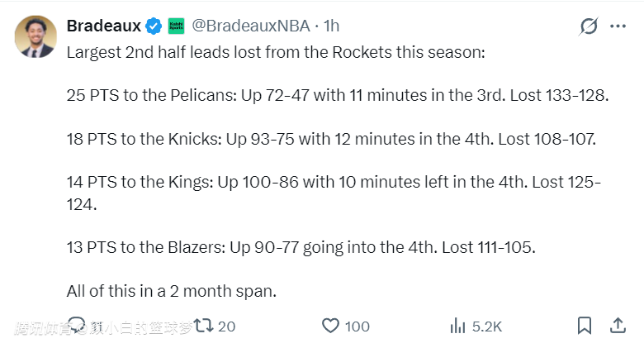The image size is (644, 348).
Task: Click the Grok explain post icon
Action: [588, 26]
